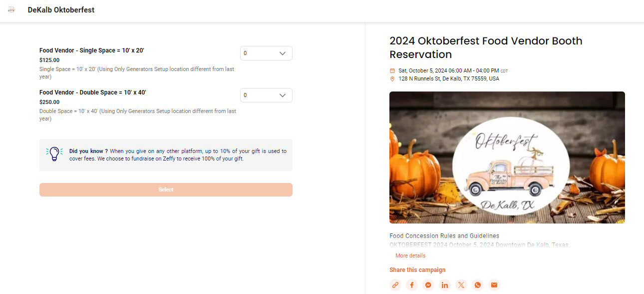Image resolution: width=644 pixels, height=294 pixels.
Task: Copy the campaign link via chain icon
Action: (395, 285)
